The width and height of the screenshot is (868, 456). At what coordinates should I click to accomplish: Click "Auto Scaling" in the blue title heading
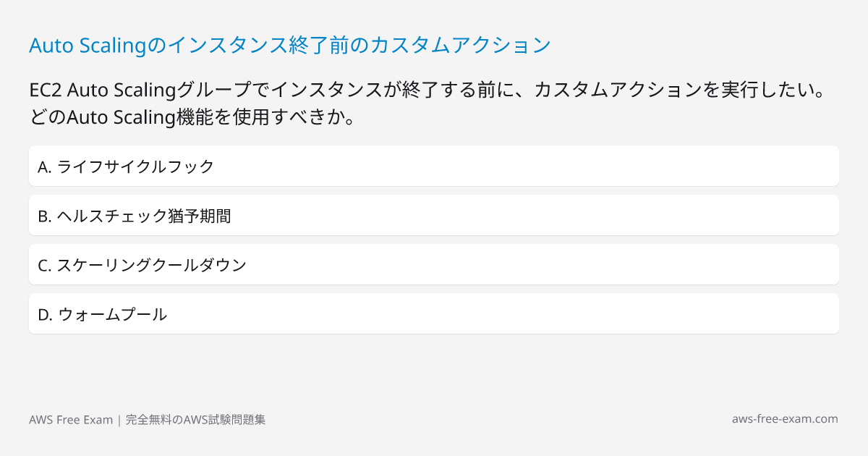[x=88, y=45]
